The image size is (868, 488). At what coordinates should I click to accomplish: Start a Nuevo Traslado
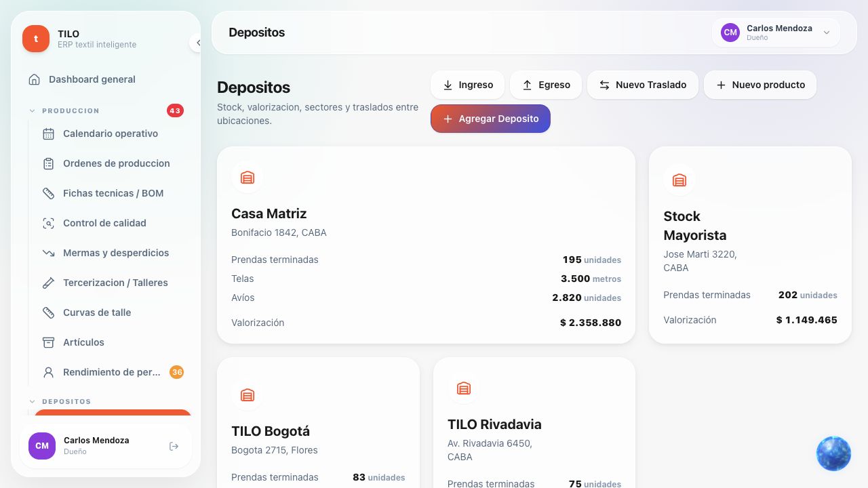[643, 85]
